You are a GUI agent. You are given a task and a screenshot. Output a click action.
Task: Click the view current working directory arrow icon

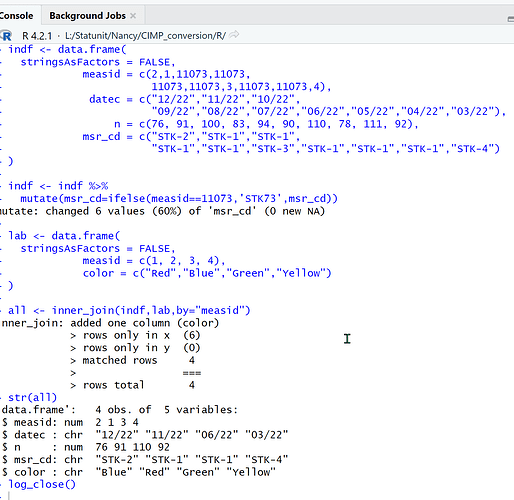click(x=234, y=35)
